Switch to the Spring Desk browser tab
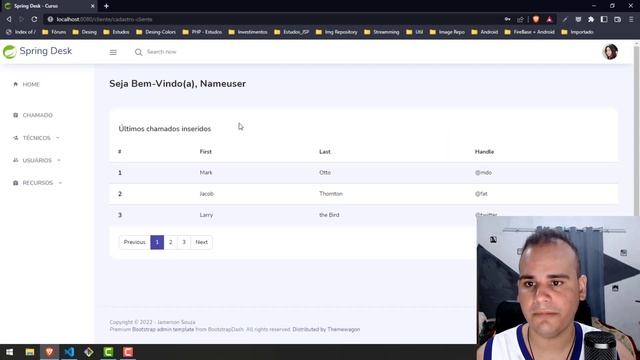 (x=48, y=6)
